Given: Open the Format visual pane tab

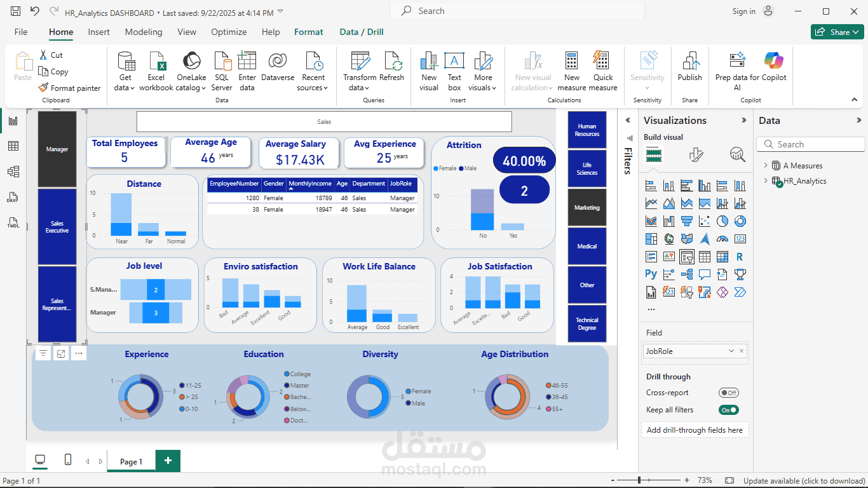Looking at the screenshot, I should point(696,154).
